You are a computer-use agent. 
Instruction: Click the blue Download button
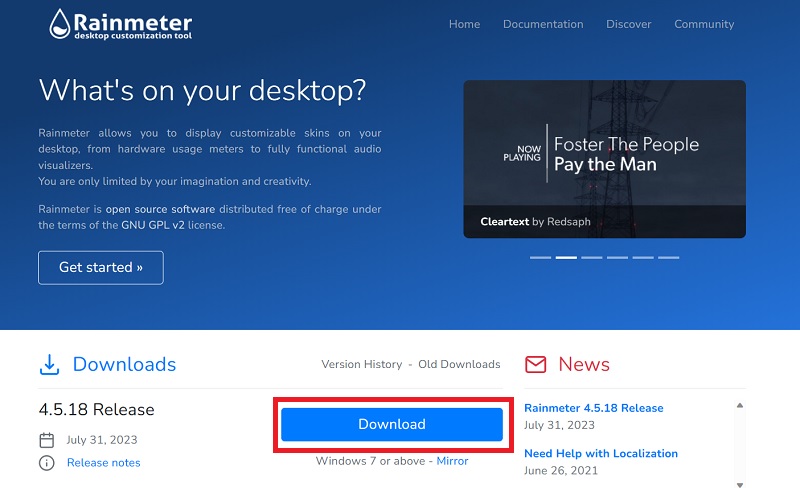pyautogui.click(x=392, y=424)
